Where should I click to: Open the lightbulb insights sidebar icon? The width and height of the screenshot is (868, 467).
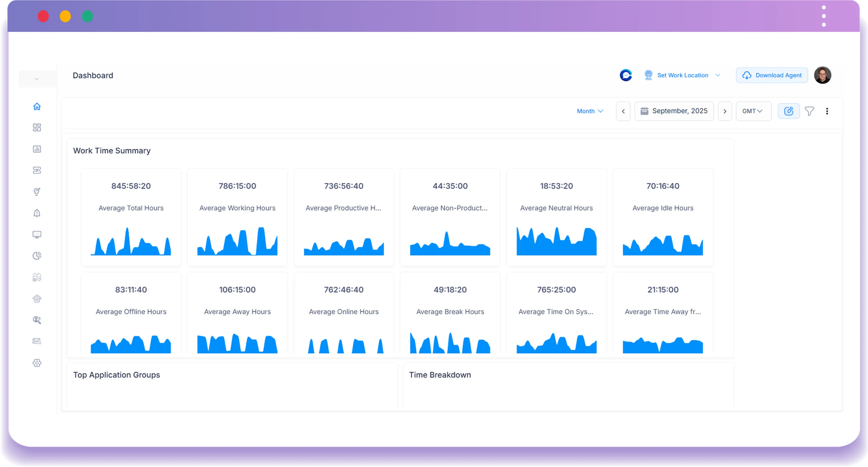point(37,191)
